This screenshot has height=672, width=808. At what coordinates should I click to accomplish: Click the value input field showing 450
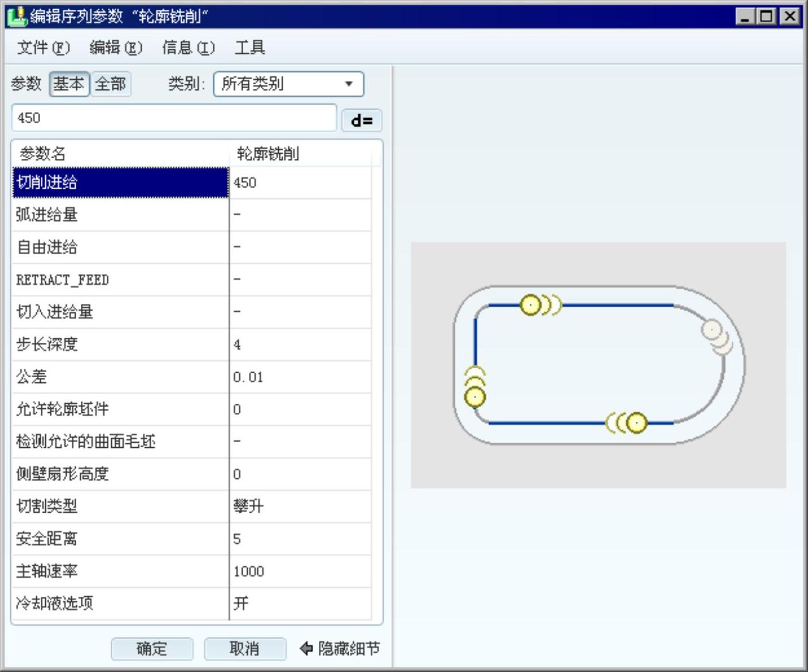coord(174,118)
